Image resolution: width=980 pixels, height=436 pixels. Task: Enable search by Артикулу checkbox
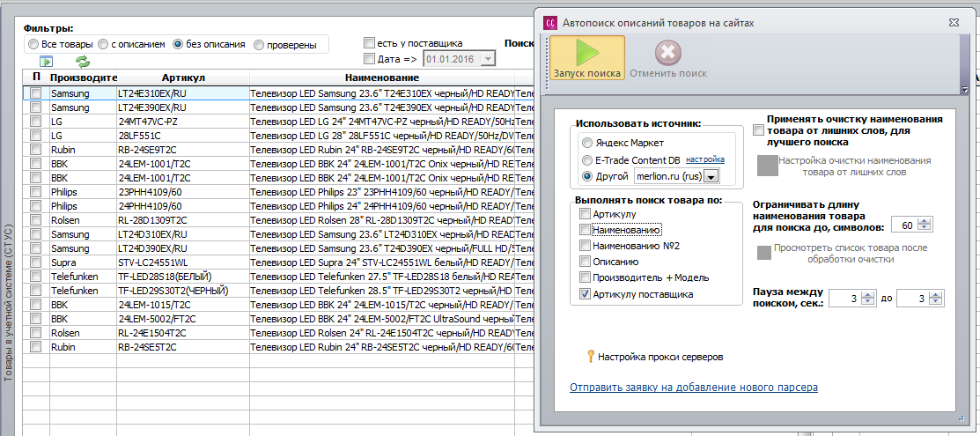pyautogui.click(x=585, y=214)
